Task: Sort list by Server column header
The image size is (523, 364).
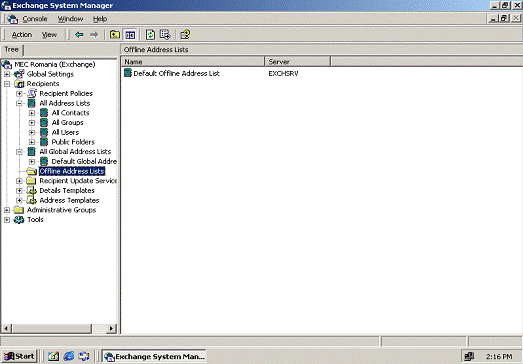Action: point(298,62)
